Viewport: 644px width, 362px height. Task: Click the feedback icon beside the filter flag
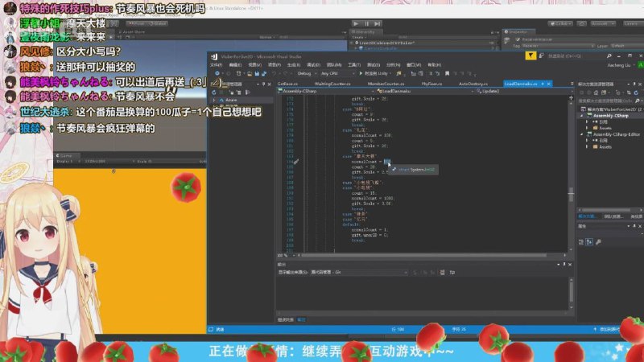point(541,56)
